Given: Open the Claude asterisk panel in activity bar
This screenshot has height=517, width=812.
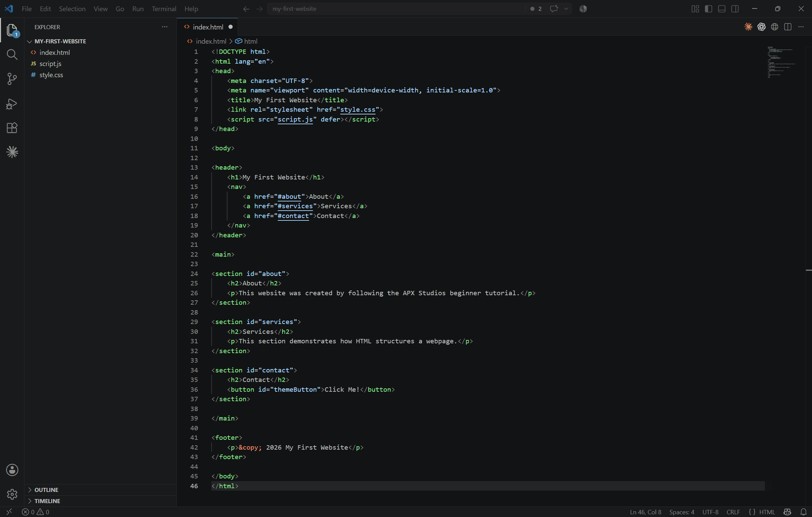Looking at the screenshot, I should click(x=12, y=152).
